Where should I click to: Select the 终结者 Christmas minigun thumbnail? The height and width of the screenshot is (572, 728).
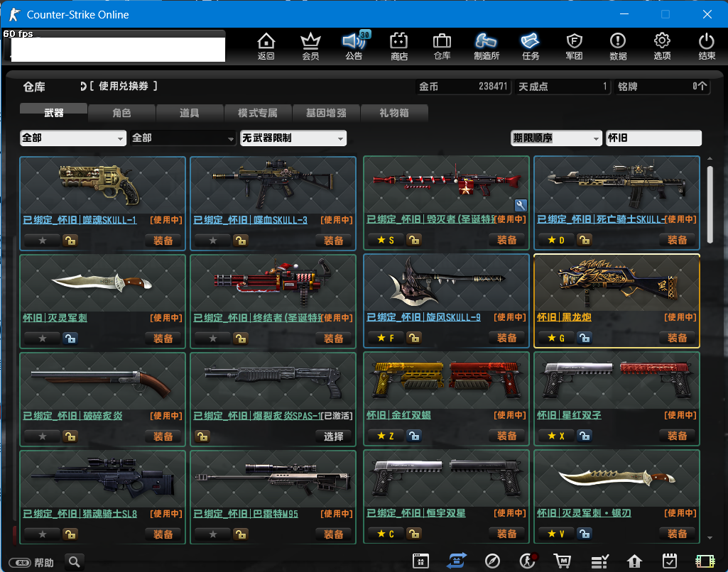(273, 283)
